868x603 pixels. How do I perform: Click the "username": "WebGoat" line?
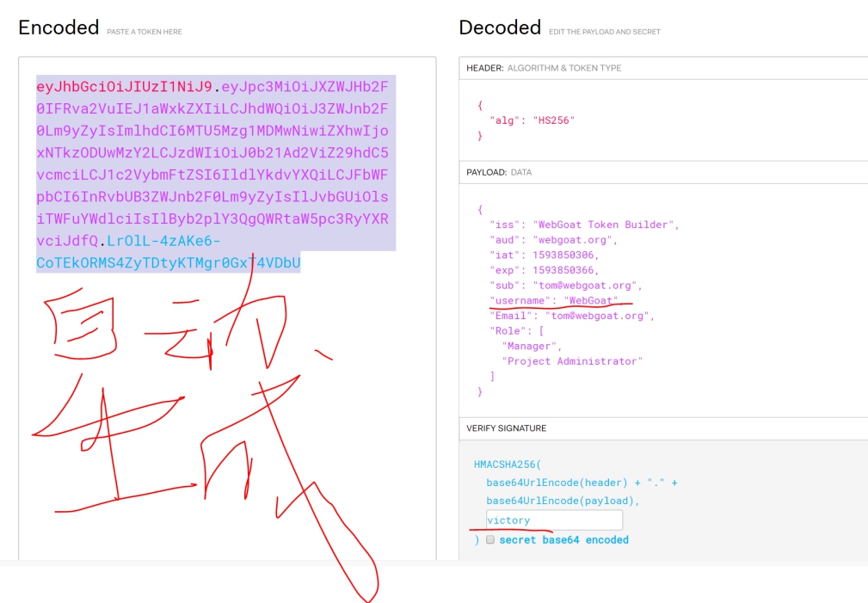557,300
